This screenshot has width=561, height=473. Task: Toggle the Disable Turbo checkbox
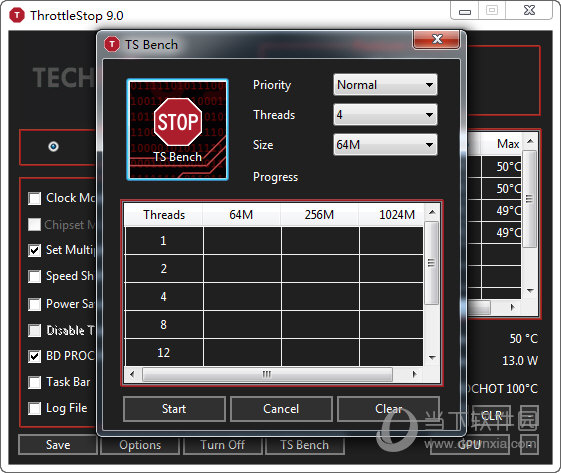pyautogui.click(x=35, y=330)
